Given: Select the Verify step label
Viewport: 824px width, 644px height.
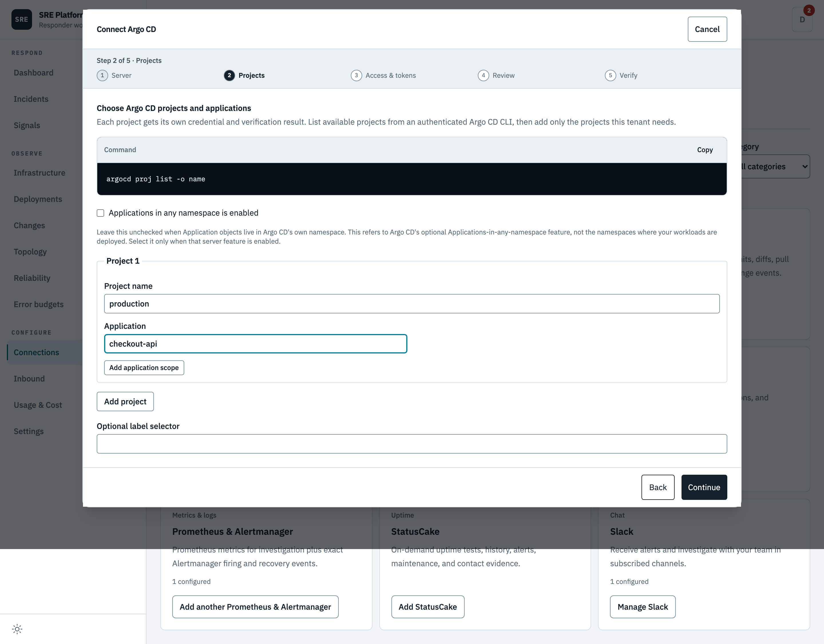Looking at the screenshot, I should pos(628,75).
